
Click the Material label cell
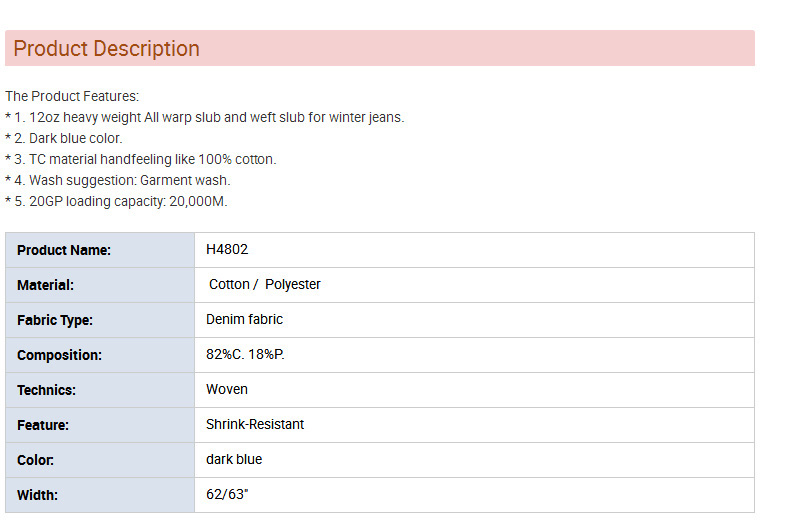tap(100, 285)
